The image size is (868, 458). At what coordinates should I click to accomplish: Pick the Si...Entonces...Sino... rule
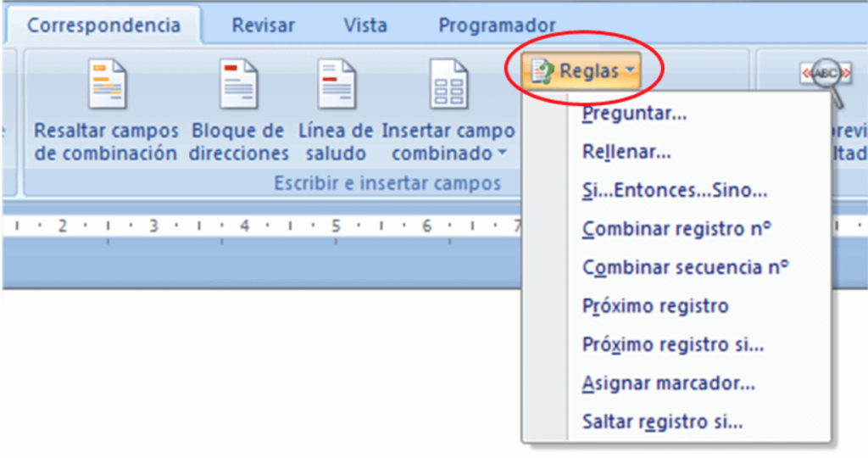click(675, 191)
